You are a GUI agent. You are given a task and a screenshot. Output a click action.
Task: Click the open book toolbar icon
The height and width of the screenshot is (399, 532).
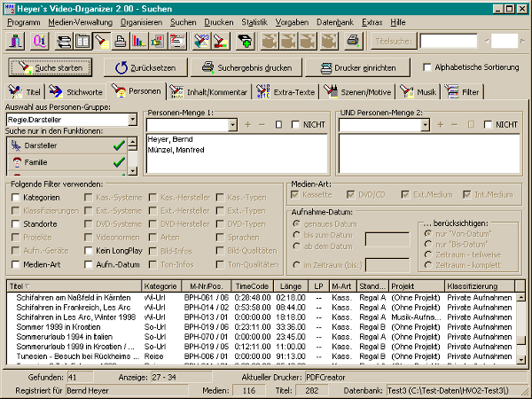(x=82, y=41)
